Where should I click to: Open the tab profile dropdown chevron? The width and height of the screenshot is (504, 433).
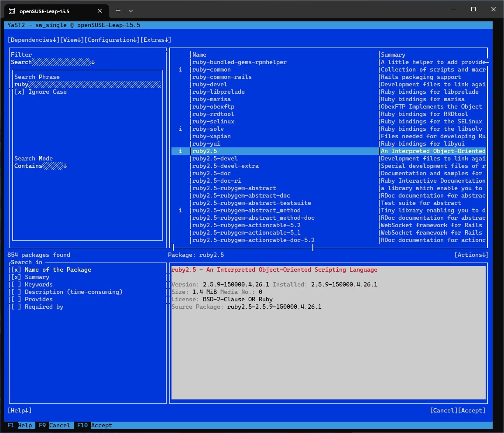131,10
